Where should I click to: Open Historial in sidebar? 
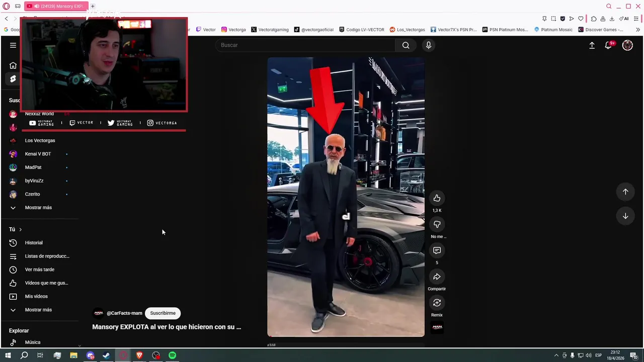pyautogui.click(x=34, y=243)
